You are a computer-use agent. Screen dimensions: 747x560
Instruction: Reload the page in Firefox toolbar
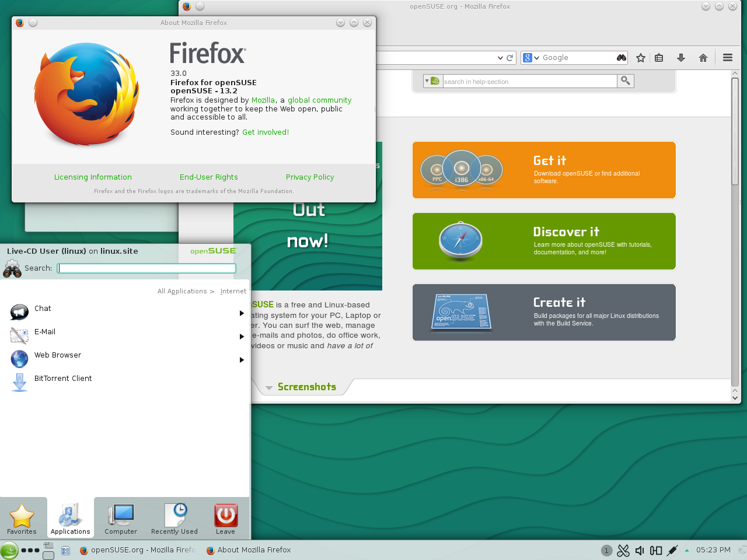[x=509, y=58]
